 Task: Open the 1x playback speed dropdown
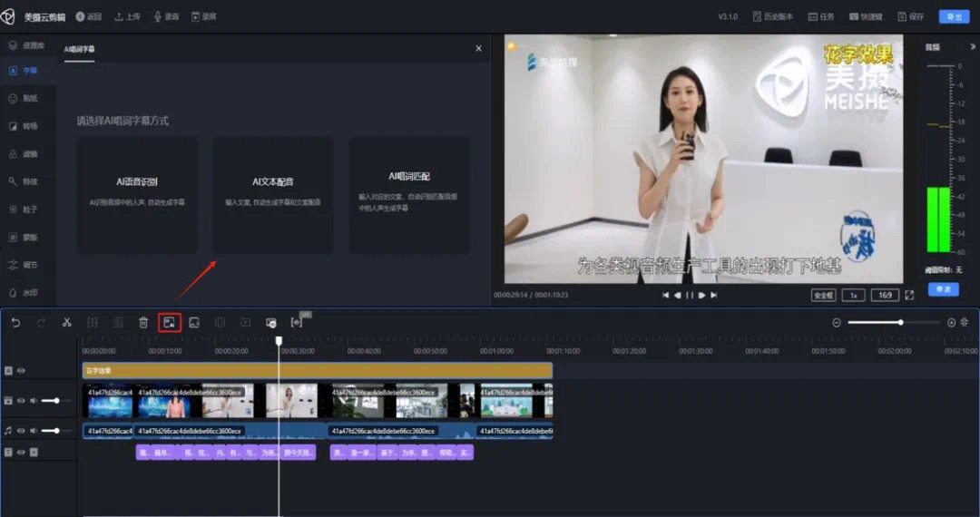tap(853, 296)
